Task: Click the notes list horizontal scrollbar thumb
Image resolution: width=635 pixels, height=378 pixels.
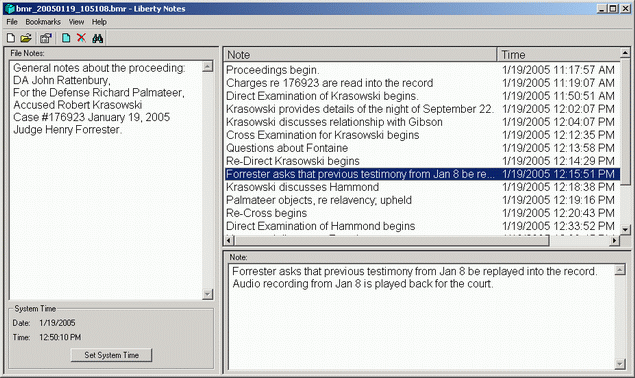Action: [x=392, y=241]
